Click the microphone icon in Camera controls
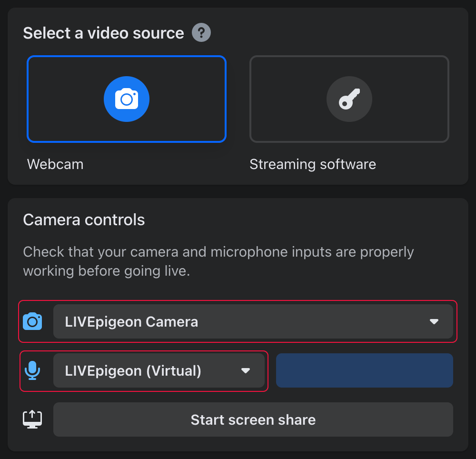This screenshot has height=459, width=476. point(32,370)
